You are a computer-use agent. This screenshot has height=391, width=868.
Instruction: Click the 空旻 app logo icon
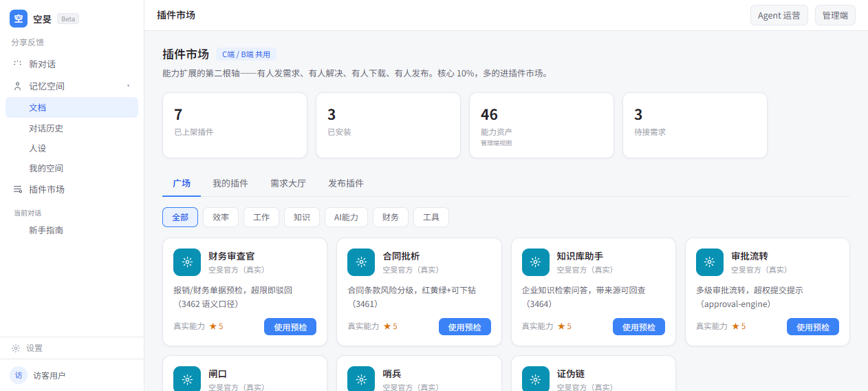[19, 19]
